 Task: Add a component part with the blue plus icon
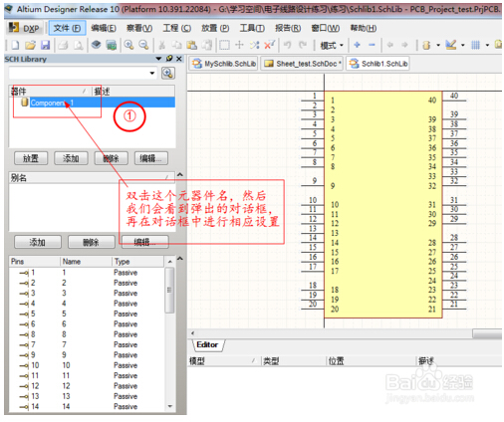click(x=357, y=45)
